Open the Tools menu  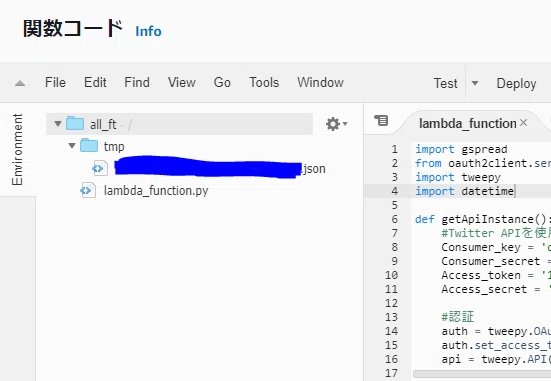click(x=264, y=83)
